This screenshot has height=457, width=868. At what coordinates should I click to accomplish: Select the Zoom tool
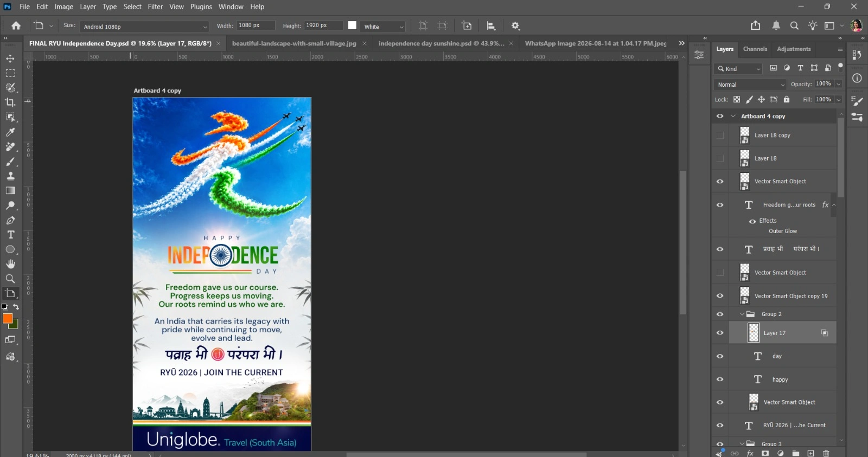[10, 279]
